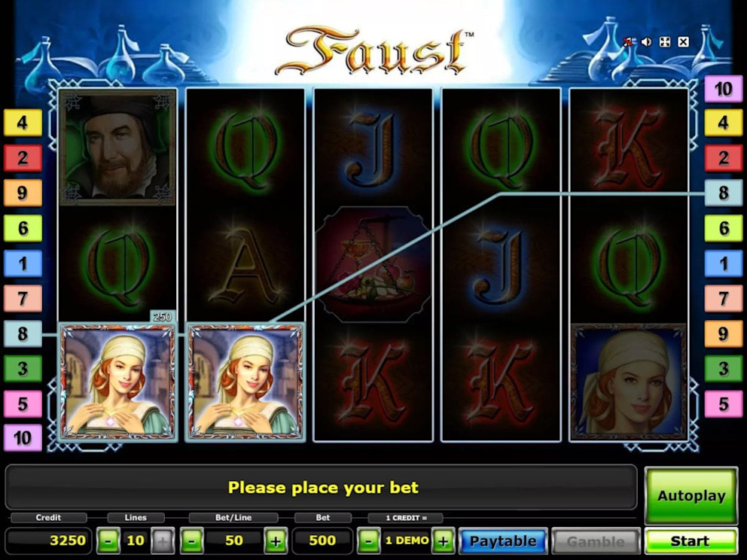Select yellow payline 4 marker on right
This screenshot has width=747, height=560.
click(723, 123)
